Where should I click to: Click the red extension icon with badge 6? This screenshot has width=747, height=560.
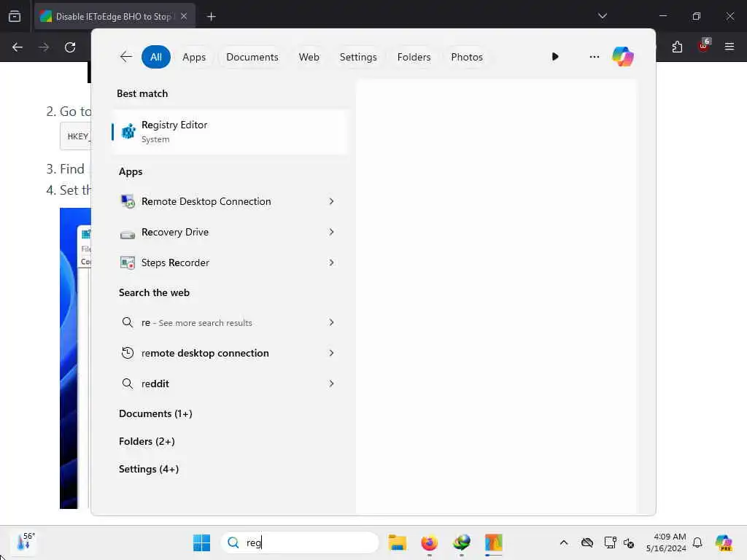pyautogui.click(x=704, y=46)
